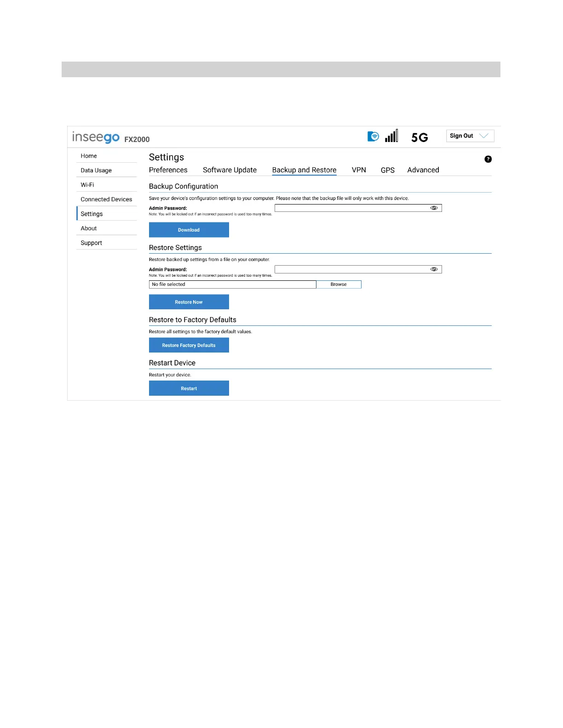
Task: Click the 'Restart your device.' text
Action: coord(170,375)
